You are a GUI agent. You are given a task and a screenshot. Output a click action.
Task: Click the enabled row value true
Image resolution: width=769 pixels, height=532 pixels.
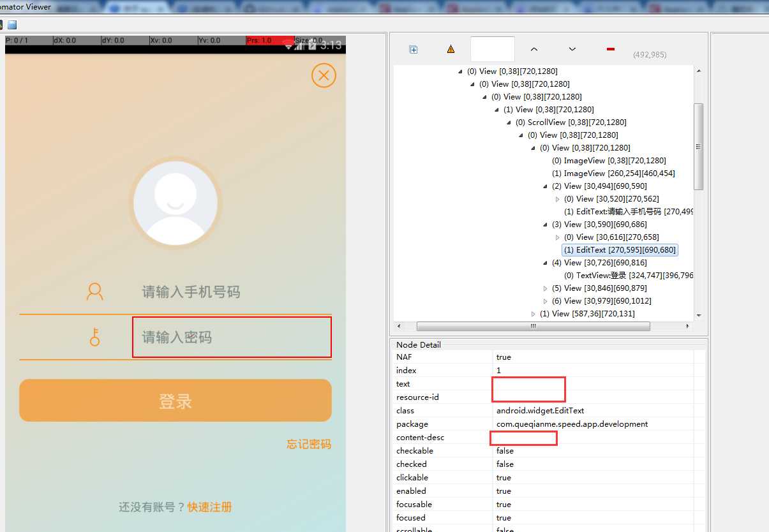tap(504, 491)
